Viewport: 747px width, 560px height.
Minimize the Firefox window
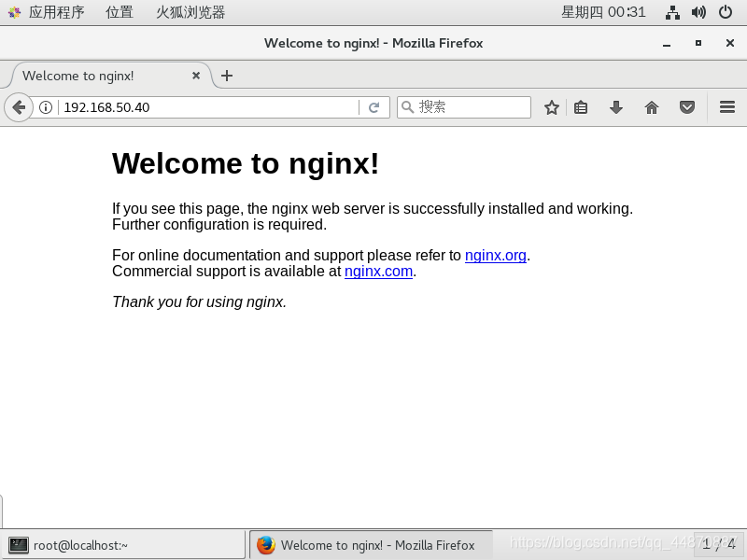[667, 43]
